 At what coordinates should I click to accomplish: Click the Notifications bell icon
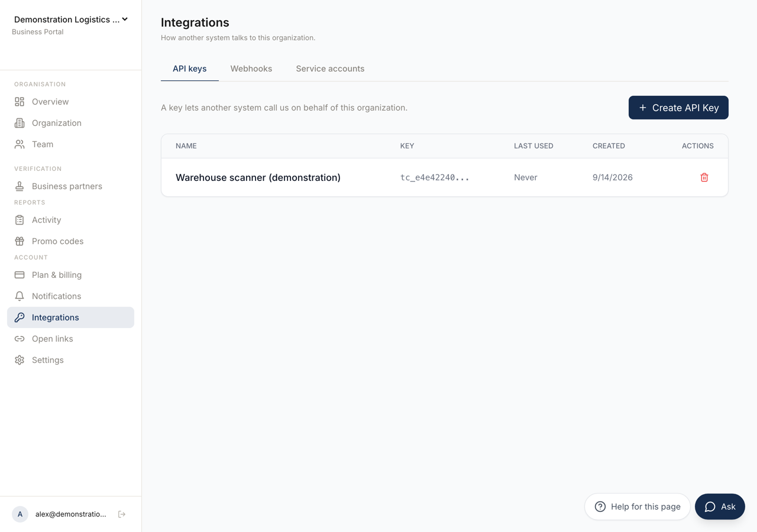(x=20, y=296)
